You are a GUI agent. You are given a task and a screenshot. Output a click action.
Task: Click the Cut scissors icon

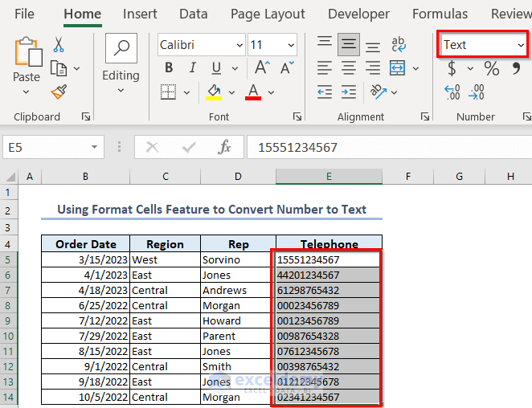(x=59, y=45)
